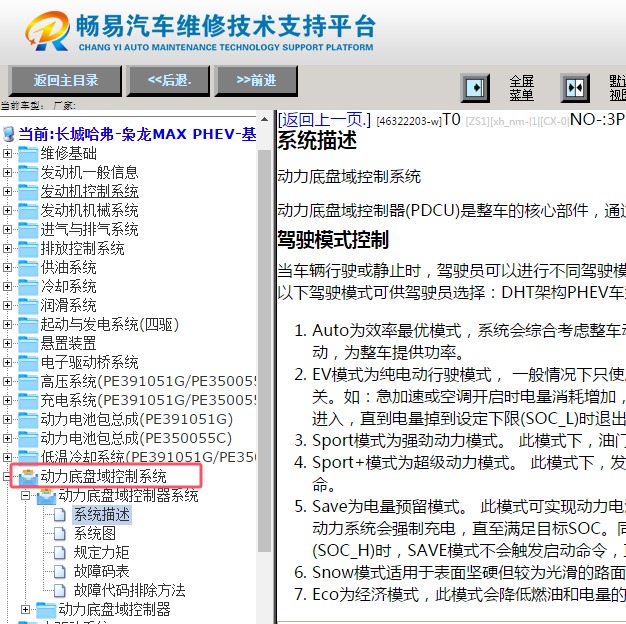This screenshot has height=624, width=626.
Task: Click the current vehicle icon in tree root
Action: pyautogui.click(x=8, y=134)
